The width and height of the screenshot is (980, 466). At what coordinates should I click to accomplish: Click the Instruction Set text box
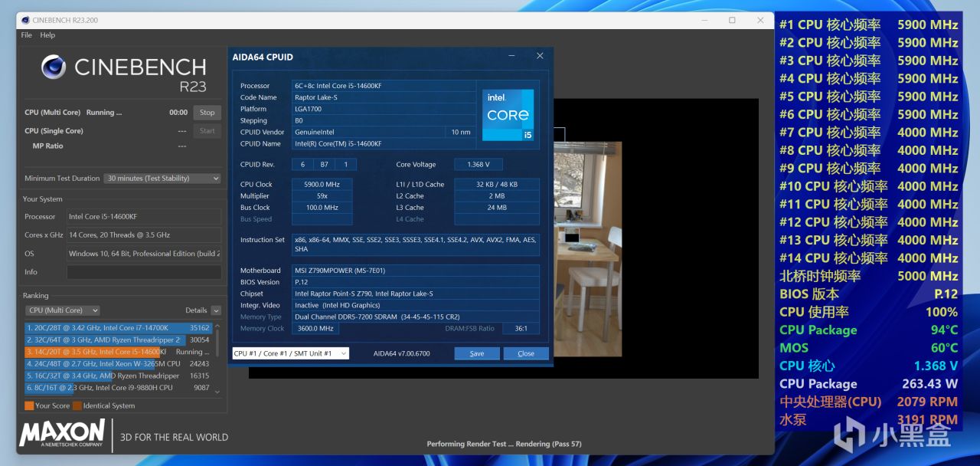tap(416, 244)
